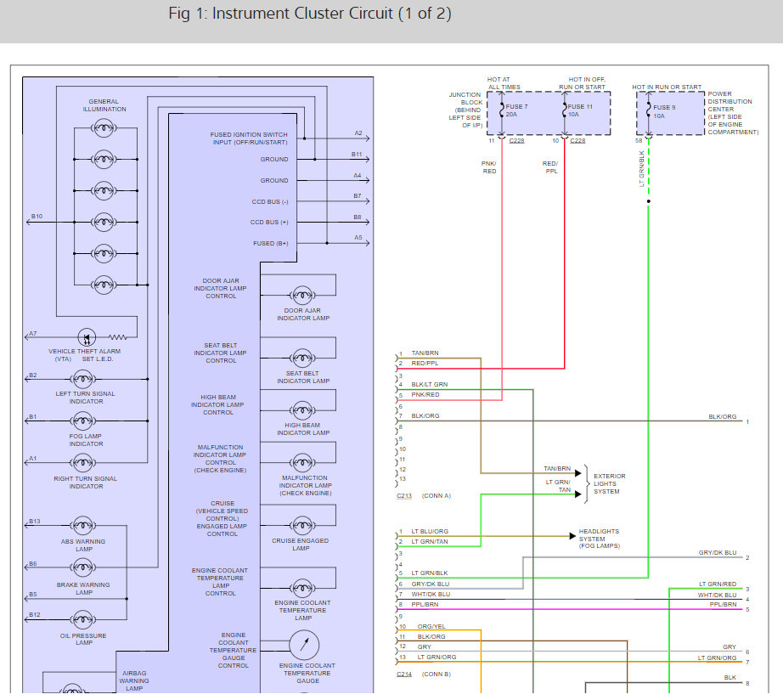Click the LT GRN/RED wire label
The width and height of the screenshot is (783, 700).
tap(718, 584)
